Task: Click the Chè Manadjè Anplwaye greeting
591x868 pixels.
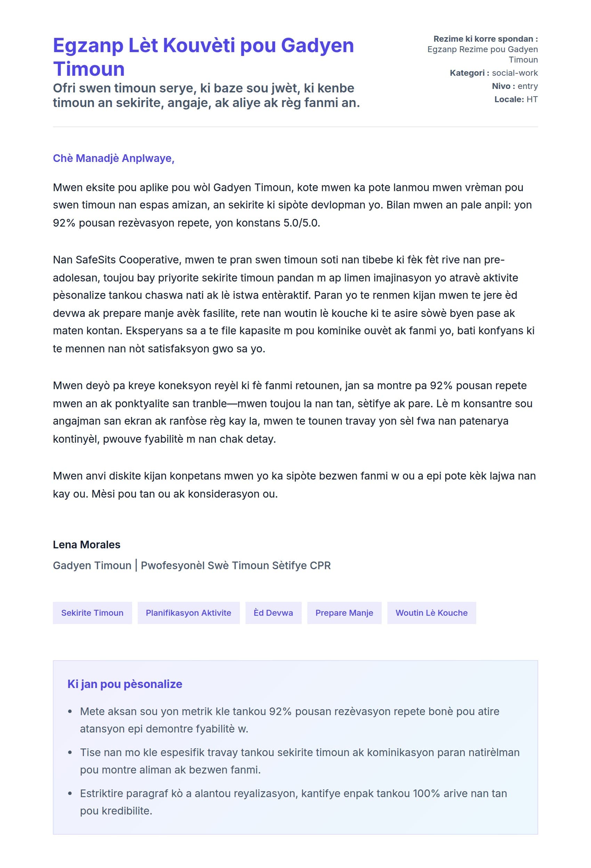Action: pyautogui.click(x=114, y=158)
